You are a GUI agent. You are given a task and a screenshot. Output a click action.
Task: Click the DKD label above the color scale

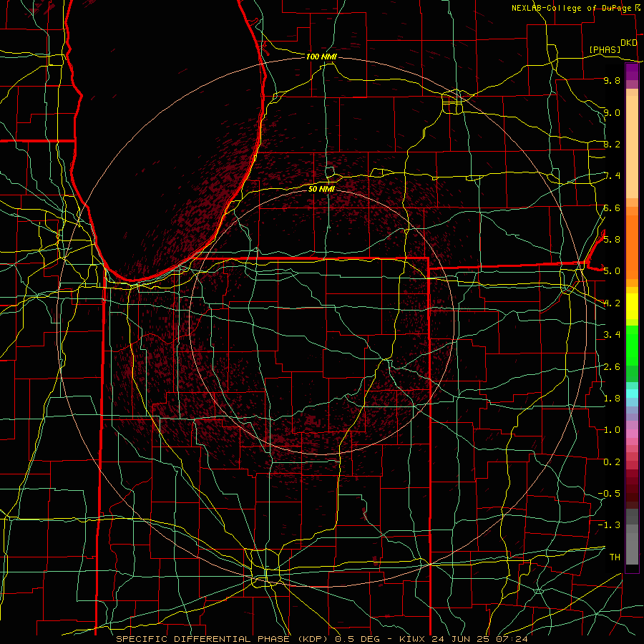[628, 43]
